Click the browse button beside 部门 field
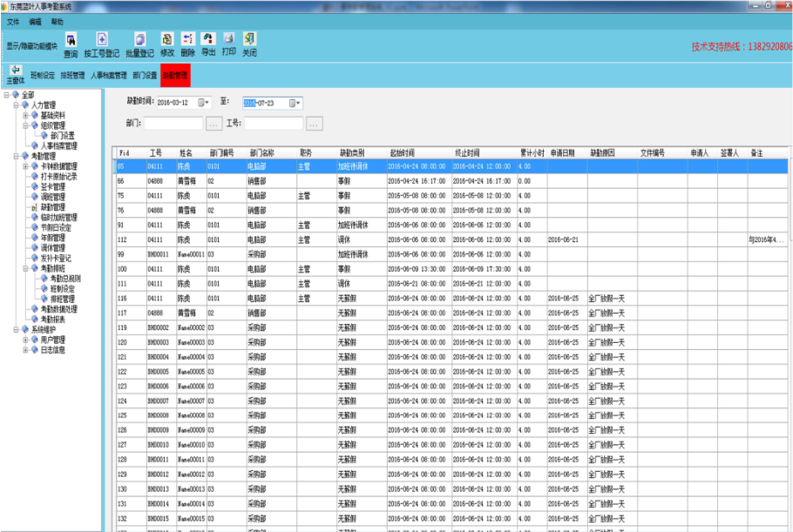The width and height of the screenshot is (793, 532). pyautogui.click(x=213, y=124)
